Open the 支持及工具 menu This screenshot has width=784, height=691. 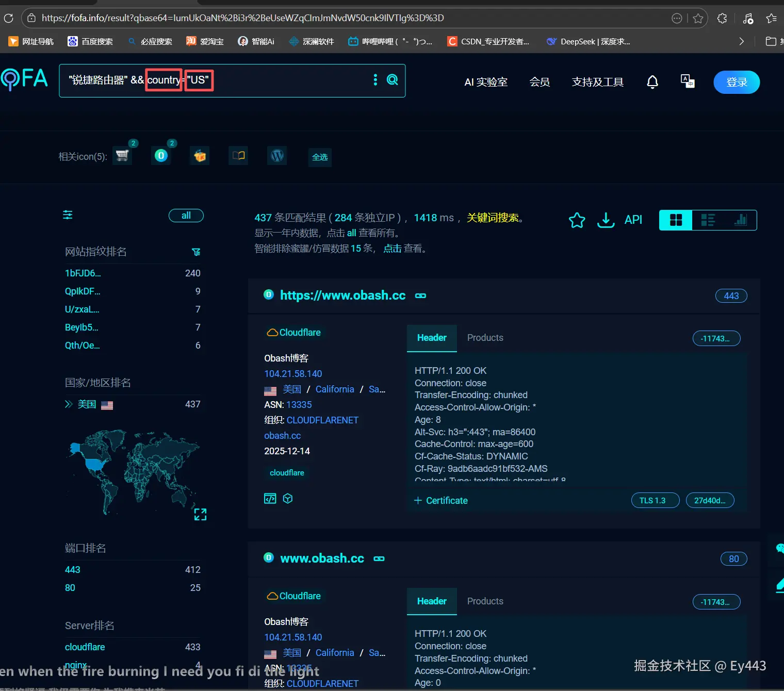597,82
